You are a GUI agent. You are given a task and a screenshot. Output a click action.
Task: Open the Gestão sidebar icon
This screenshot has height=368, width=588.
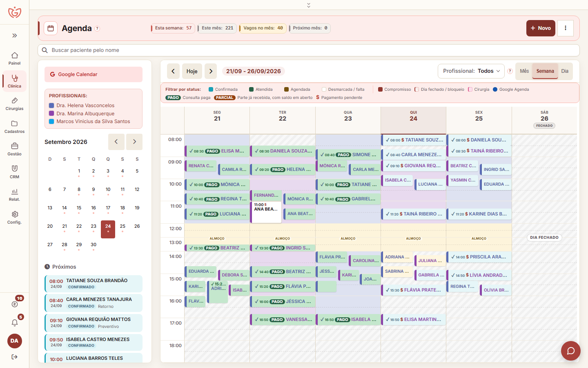pyautogui.click(x=14, y=149)
